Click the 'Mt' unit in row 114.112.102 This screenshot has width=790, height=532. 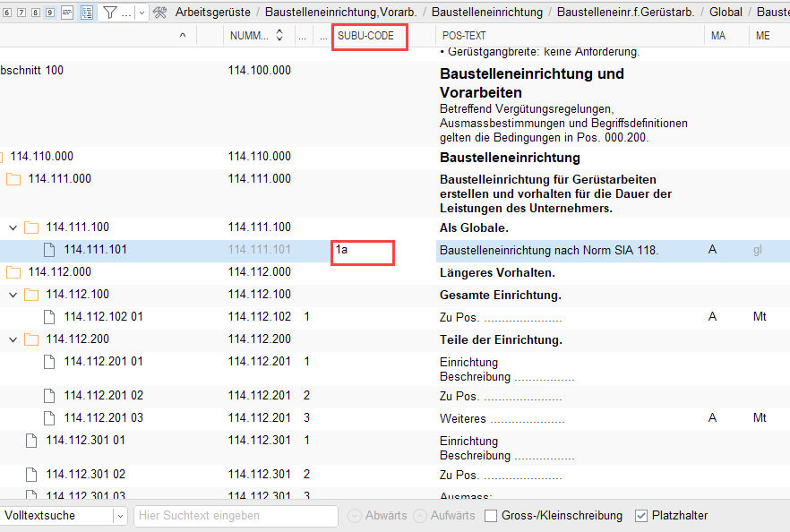(x=760, y=317)
